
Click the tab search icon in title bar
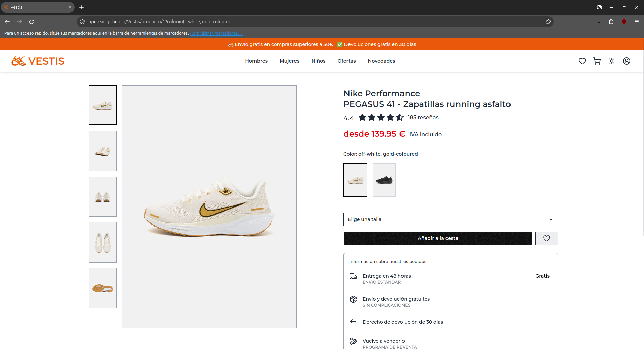[x=600, y=7]
